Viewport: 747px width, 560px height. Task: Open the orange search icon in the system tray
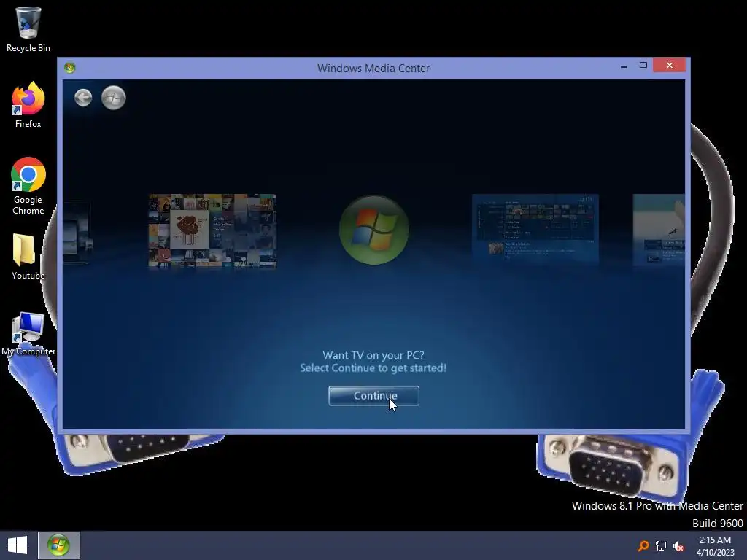tap(643, 545)
